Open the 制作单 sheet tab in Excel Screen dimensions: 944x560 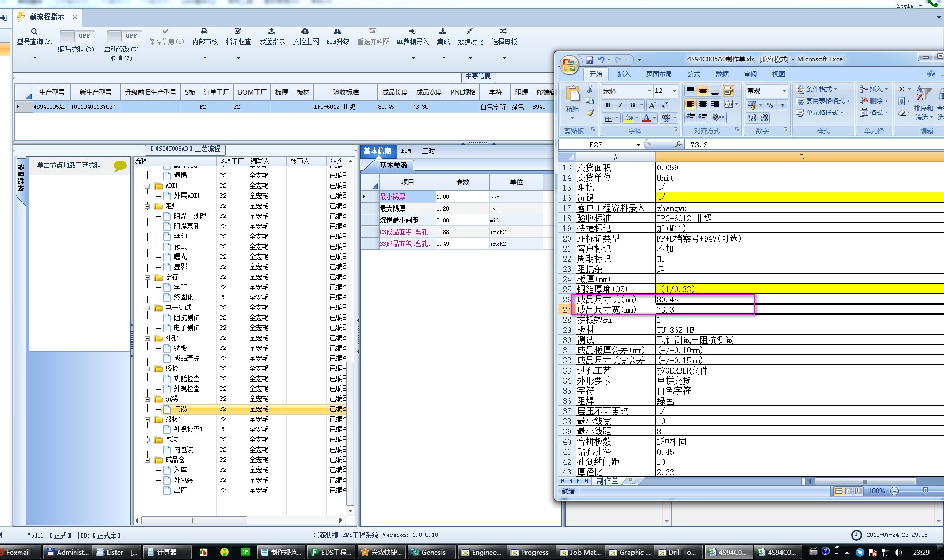coord(607,481)
